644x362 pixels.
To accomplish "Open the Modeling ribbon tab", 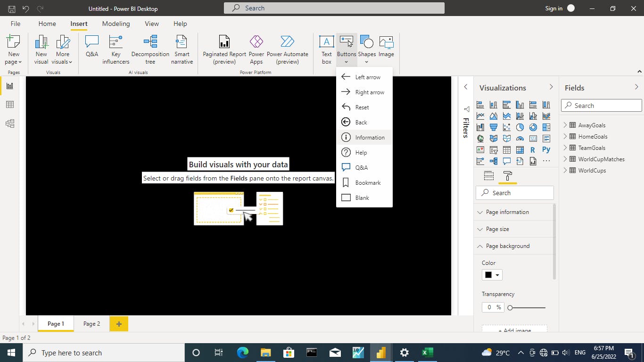I will coord(116,24).
